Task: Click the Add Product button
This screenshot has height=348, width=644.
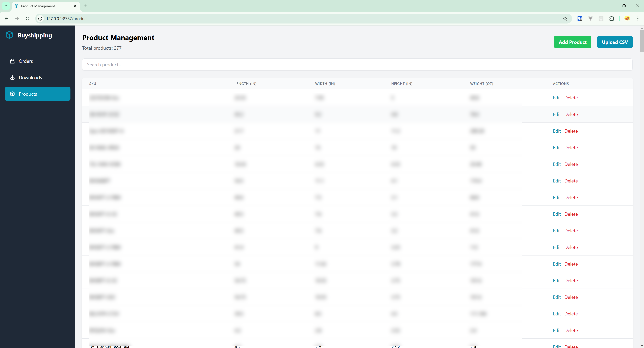Action: pos(573,42)
